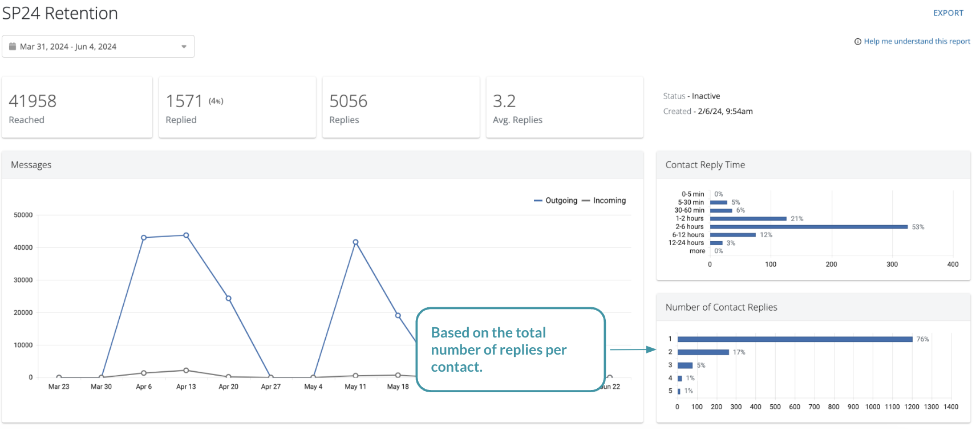The image size is (980, 431).
Task: Click the EXPORT link
Action: coord(947,13)
